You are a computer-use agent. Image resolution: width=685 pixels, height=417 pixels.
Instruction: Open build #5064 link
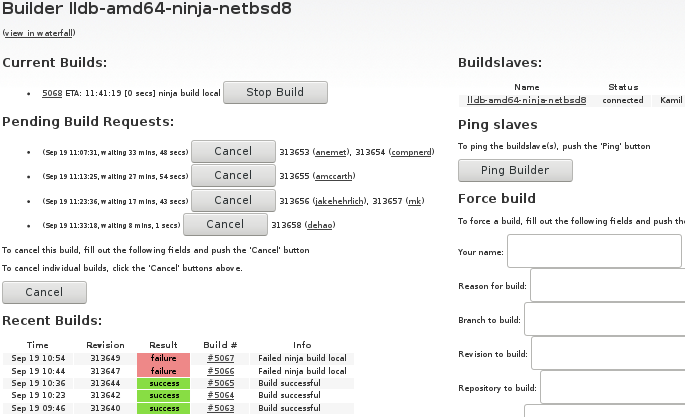pos(221,395)
